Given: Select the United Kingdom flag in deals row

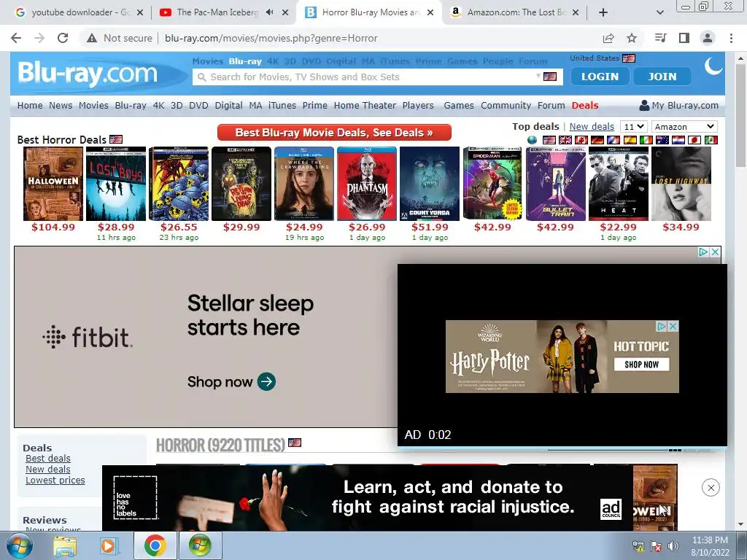Looking at the screenshot, I should coord(565,139).
